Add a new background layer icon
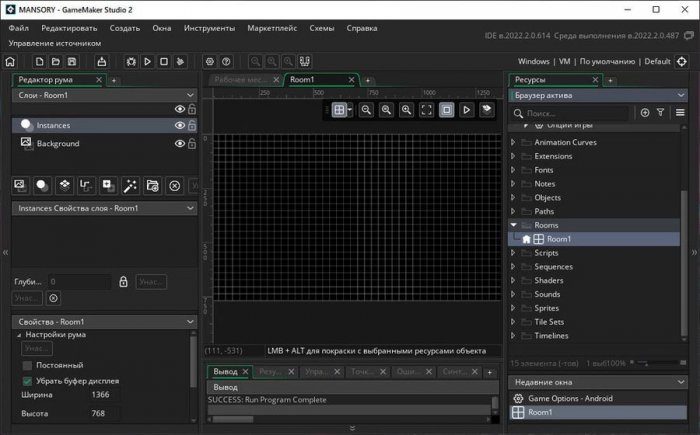 click(x=20, y=185)
